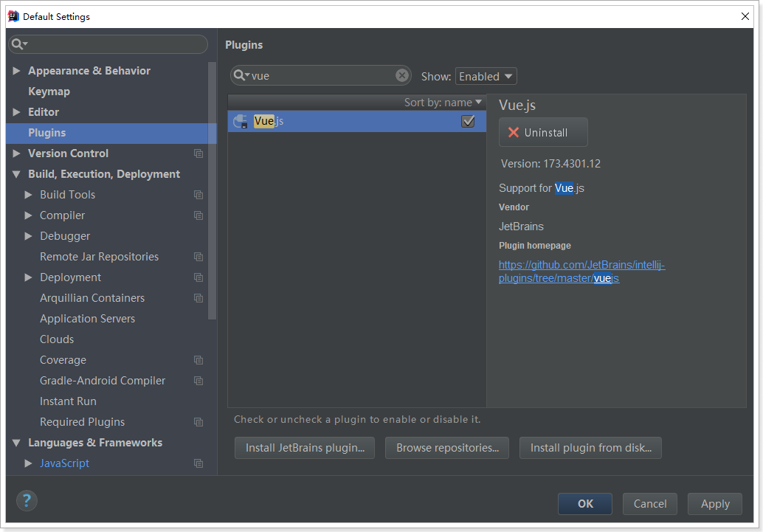Screen dimensions: 763x532
Task: Open the Sort by name dropdown
Action: click(x=443, y=103)
